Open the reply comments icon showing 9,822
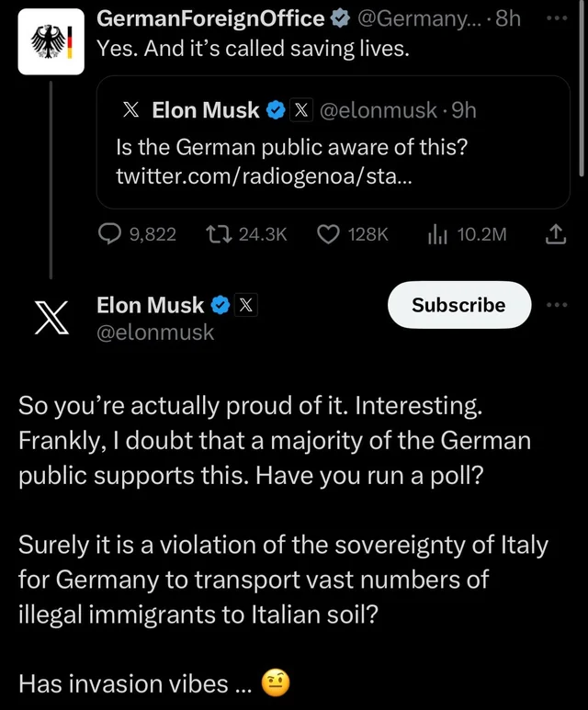The height and width of the screenshot is (710, 588). point(109,234)
